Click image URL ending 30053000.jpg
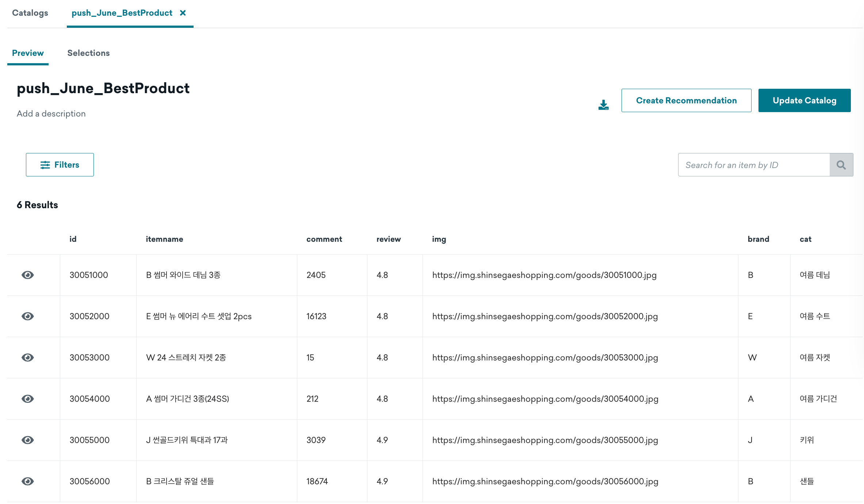864x504 pixels. click(545, 358)
